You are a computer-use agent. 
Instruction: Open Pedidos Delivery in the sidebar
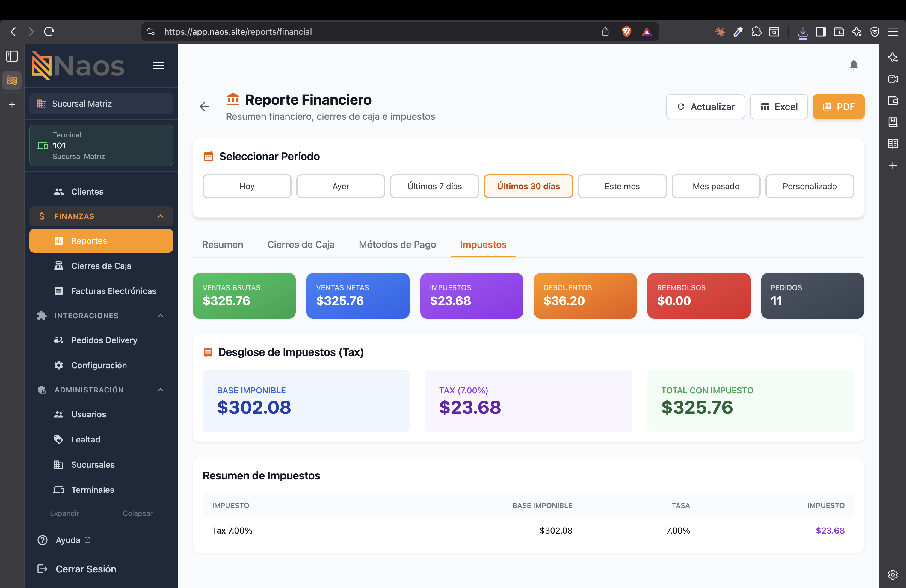tap(101, 340)
